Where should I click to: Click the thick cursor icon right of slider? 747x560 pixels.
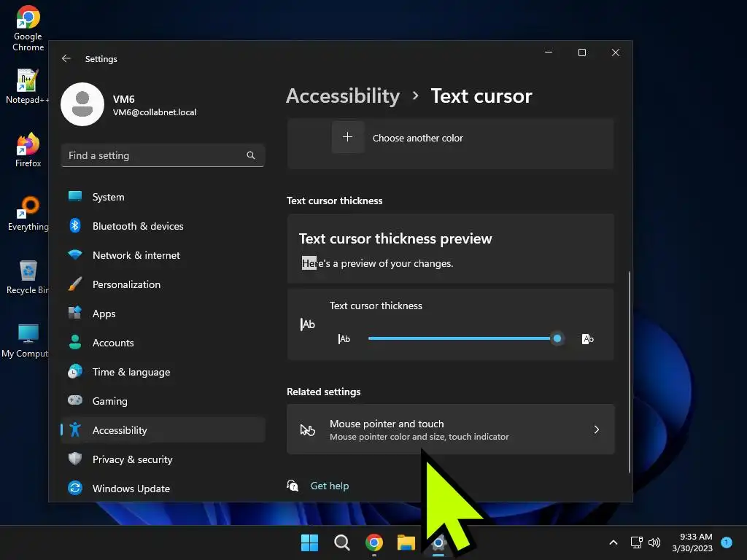point(588,338)
